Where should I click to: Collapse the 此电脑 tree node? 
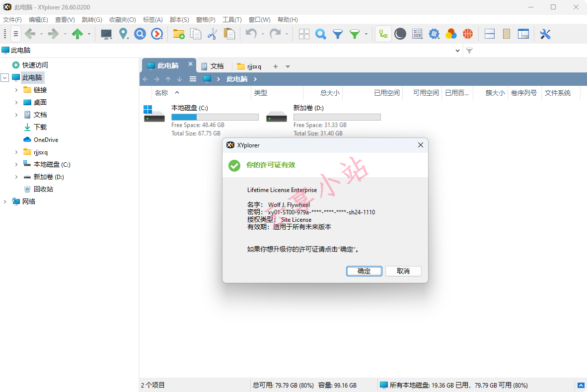point(5,78)
